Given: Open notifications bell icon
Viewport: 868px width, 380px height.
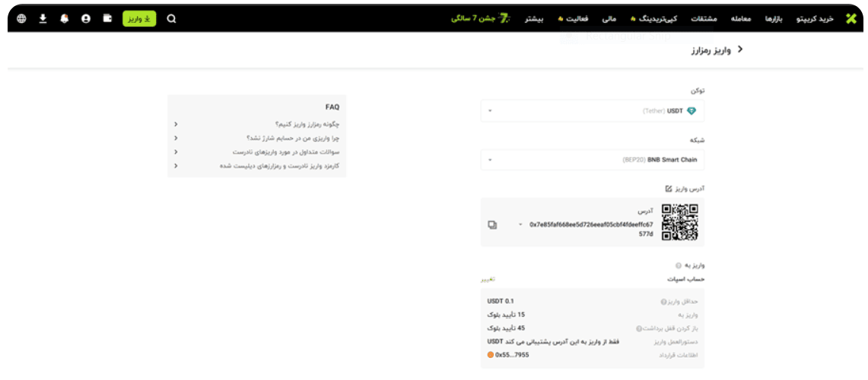Looking at the screenshot, I should point(65,19).
